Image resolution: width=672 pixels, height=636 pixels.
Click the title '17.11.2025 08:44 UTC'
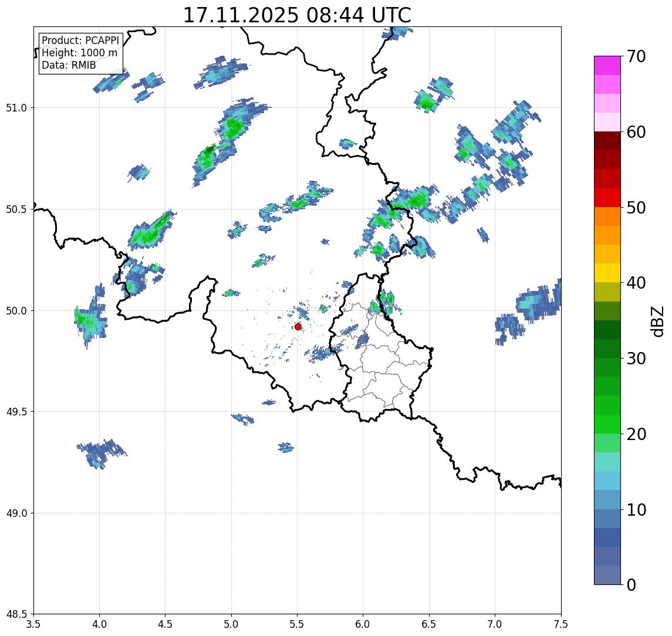pyautogui.click(x=297, y=15)
